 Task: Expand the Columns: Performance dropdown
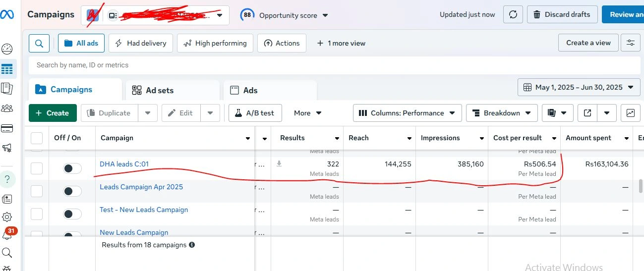point(407,113)
